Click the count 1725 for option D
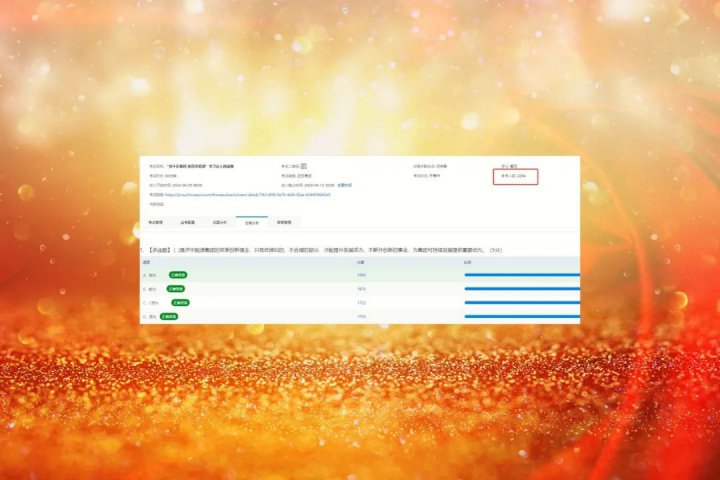 coord(361,316)
